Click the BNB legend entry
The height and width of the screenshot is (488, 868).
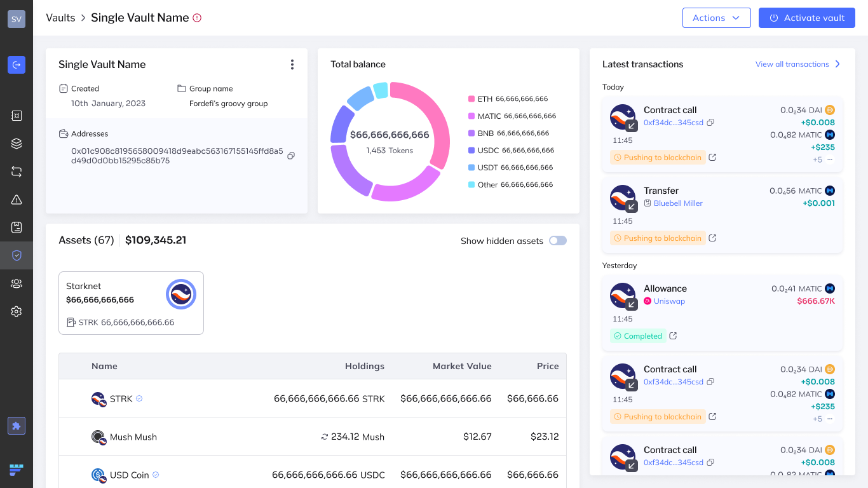(509, 133)
